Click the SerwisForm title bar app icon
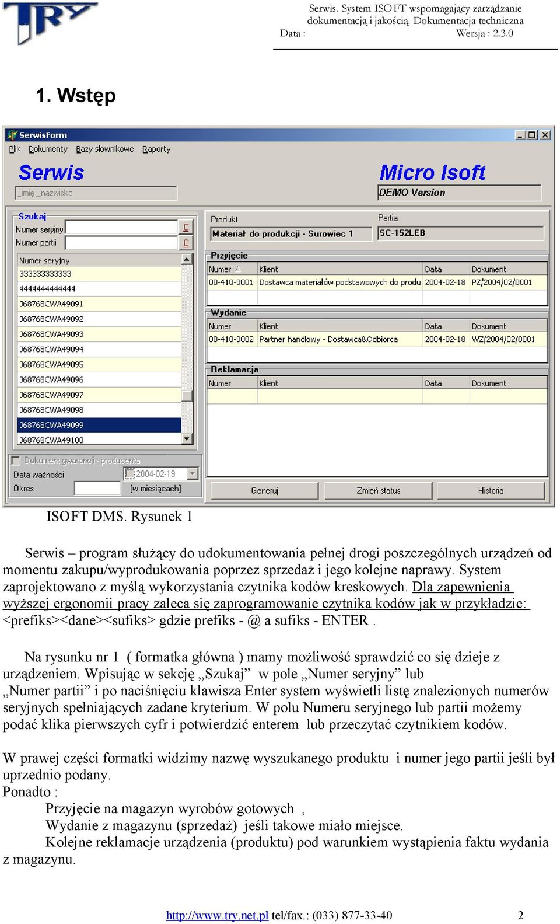 pos(12,135)
